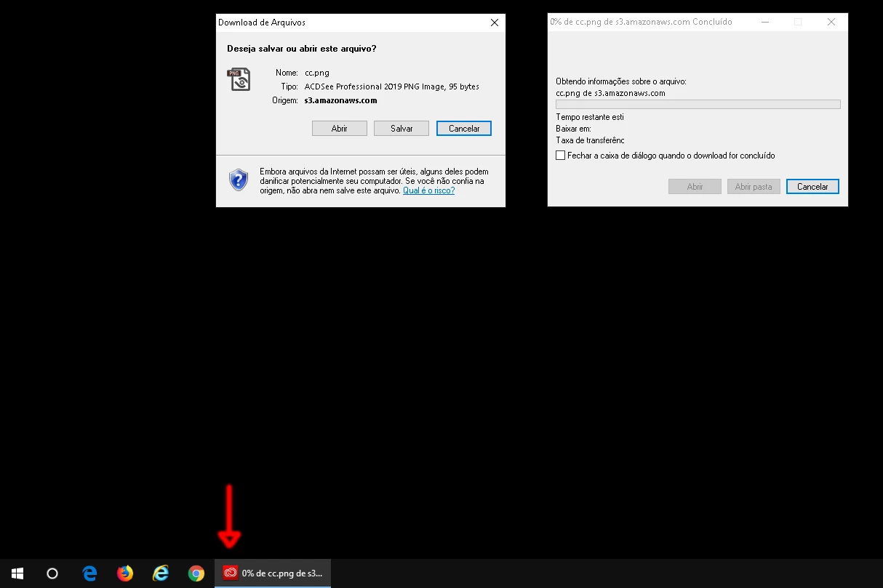Enable 'Fechar a caixa de diálogo' checkbox

point(560,156)
